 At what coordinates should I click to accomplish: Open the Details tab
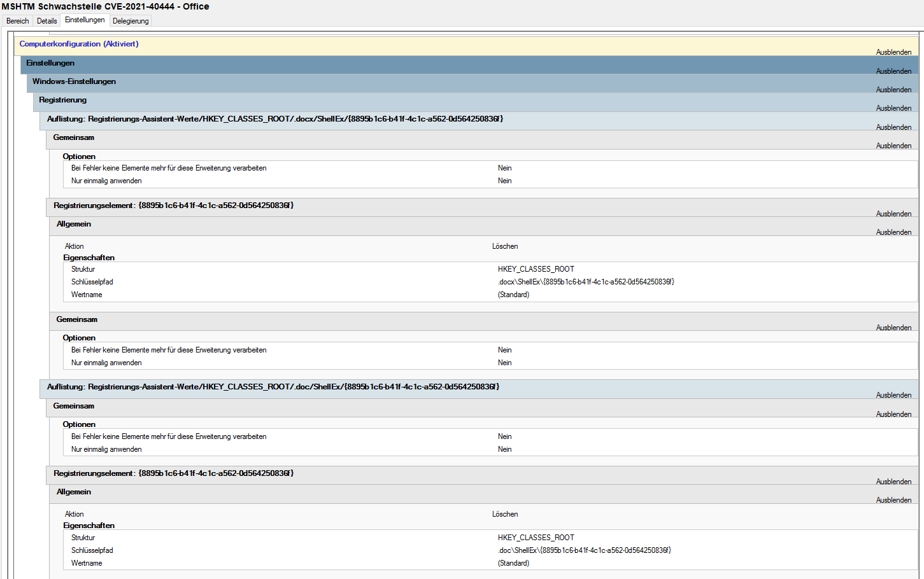(x=46, y=21)
